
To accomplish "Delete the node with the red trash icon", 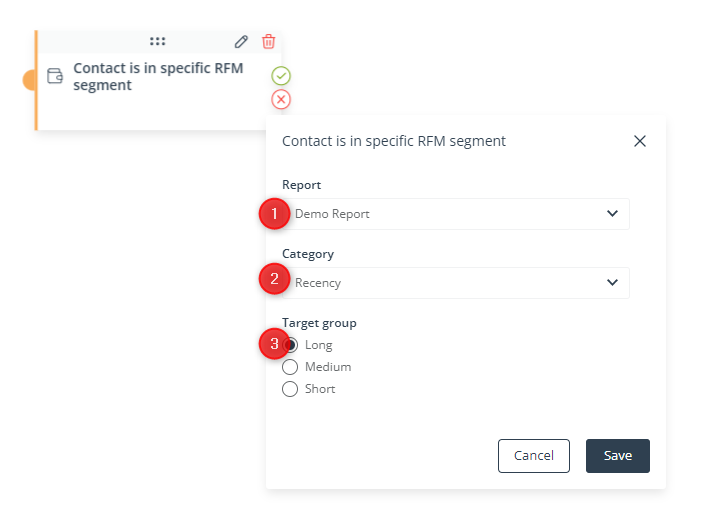I will [268, 41].
